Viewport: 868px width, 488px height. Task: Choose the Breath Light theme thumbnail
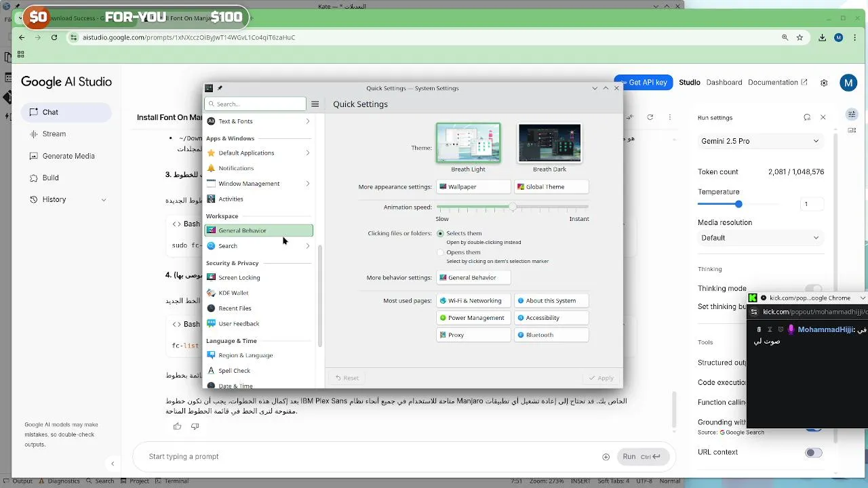468,143
